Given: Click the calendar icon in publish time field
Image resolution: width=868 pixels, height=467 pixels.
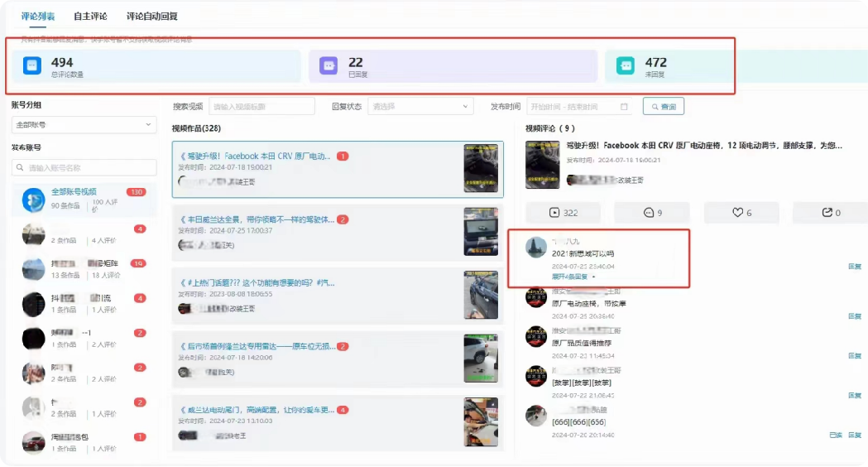Looking at the screenshot, I should click(x=624, y=107).
